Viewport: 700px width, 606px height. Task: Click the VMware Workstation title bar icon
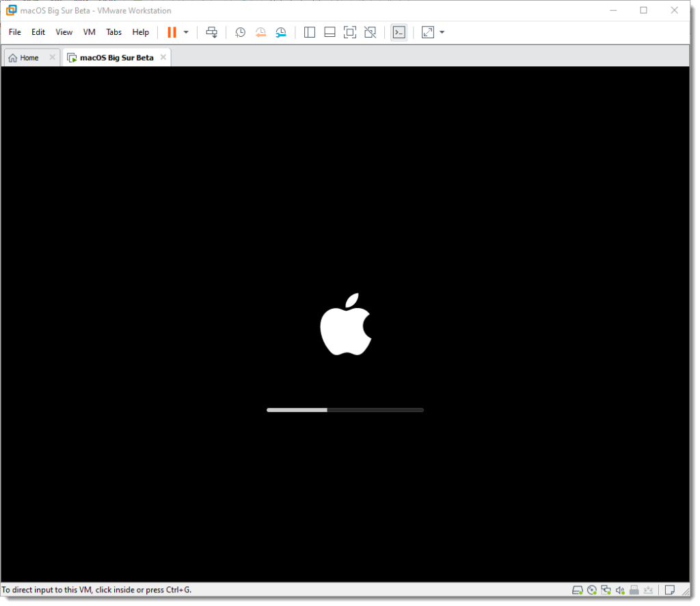pos(11,10)
